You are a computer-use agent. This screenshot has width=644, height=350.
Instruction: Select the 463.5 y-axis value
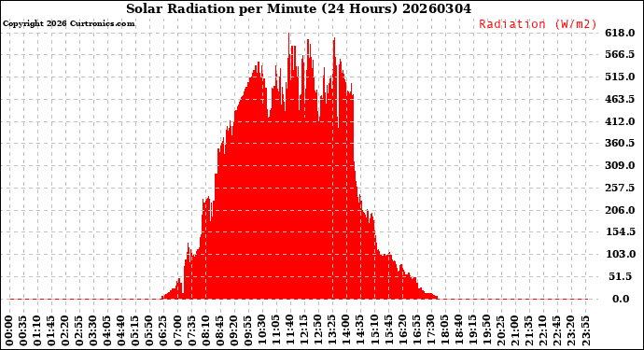(x=620, y=99)
